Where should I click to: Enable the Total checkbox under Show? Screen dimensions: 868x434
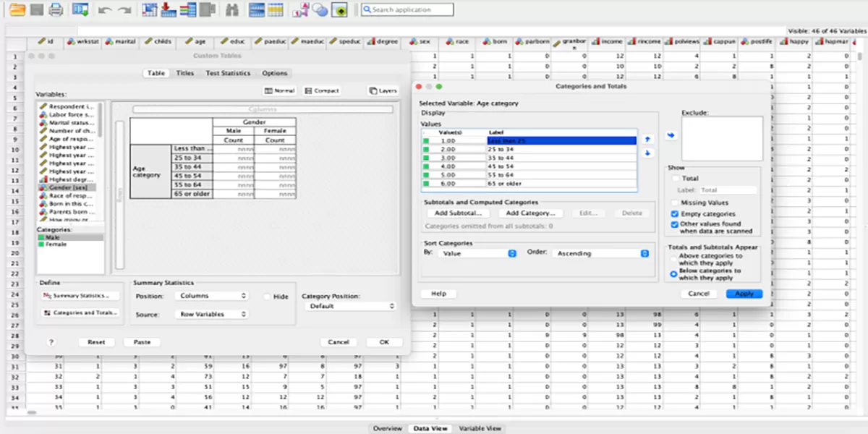click(x=676, y=178)
